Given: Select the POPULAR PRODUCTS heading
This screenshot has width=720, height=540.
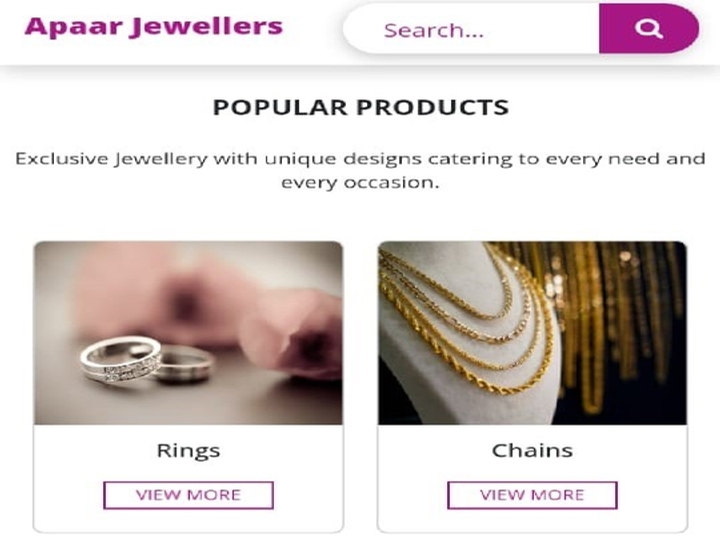Looking at the screenshot, I should tap(360, 107).
